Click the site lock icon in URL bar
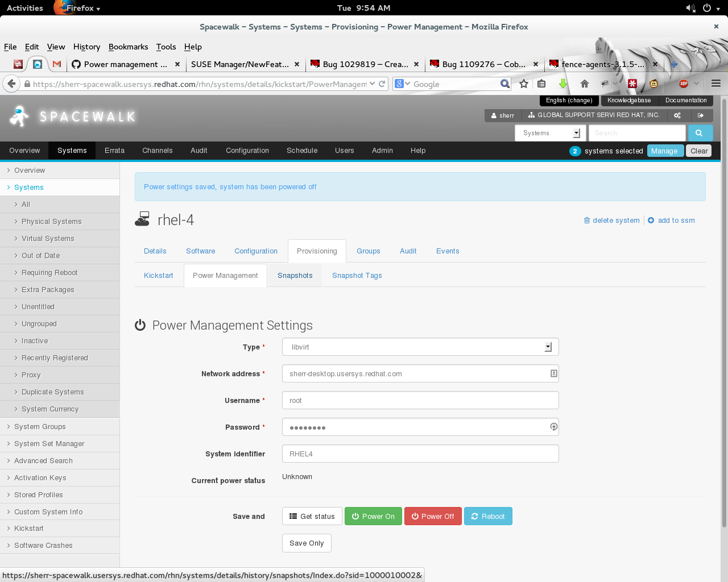 [x=27, y=84]
